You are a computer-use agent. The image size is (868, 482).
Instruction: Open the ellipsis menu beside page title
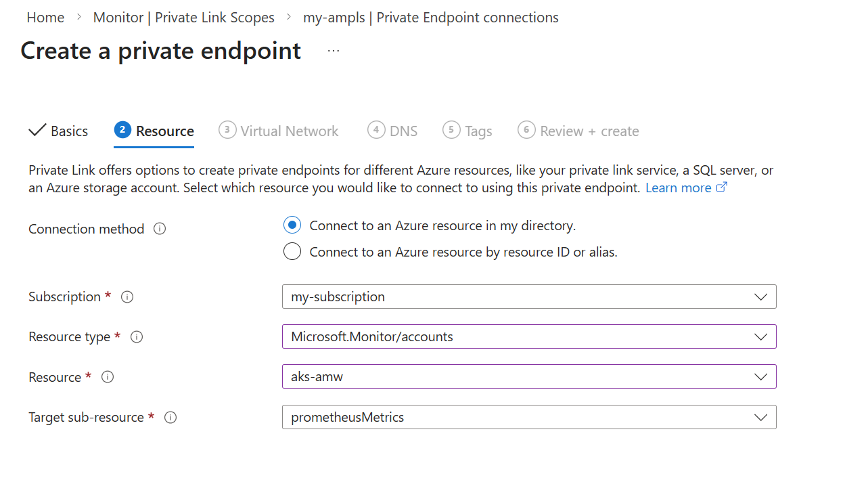coord(334,51)
